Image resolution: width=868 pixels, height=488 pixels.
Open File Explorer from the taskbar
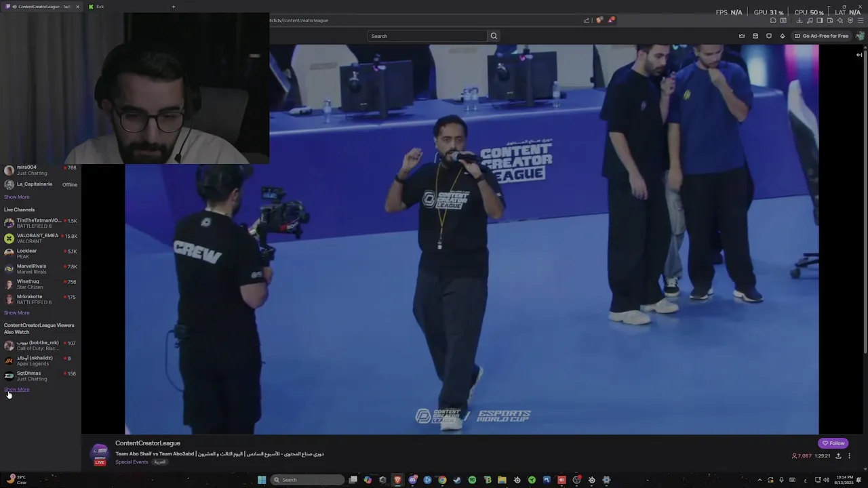pyautogui.click(x=502, y=480)
